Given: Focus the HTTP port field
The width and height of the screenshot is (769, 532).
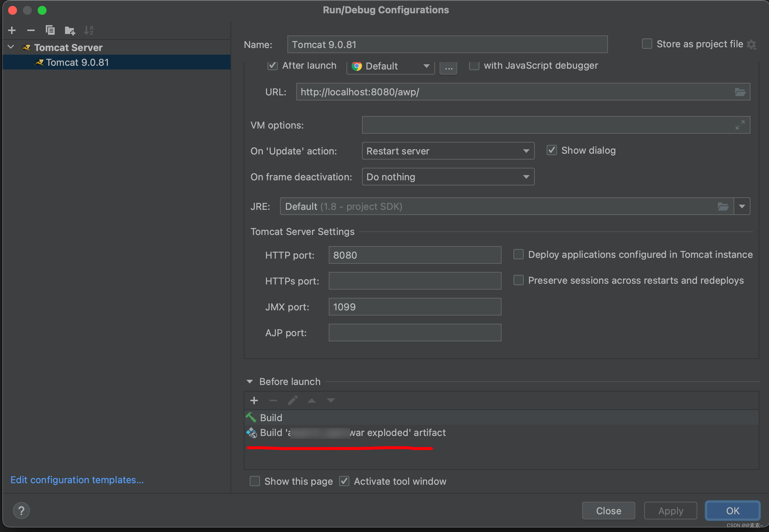Looking at the screenshot, I should 415,255.
